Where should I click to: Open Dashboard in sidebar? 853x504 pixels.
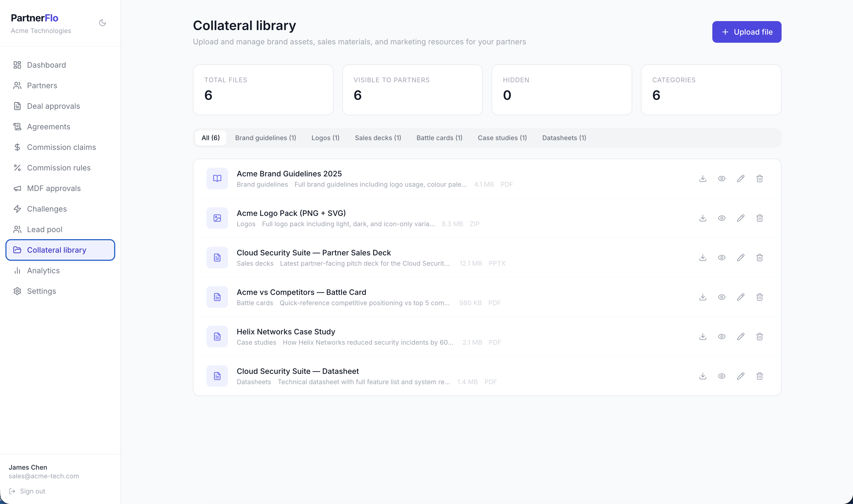[x=60, y=65]
